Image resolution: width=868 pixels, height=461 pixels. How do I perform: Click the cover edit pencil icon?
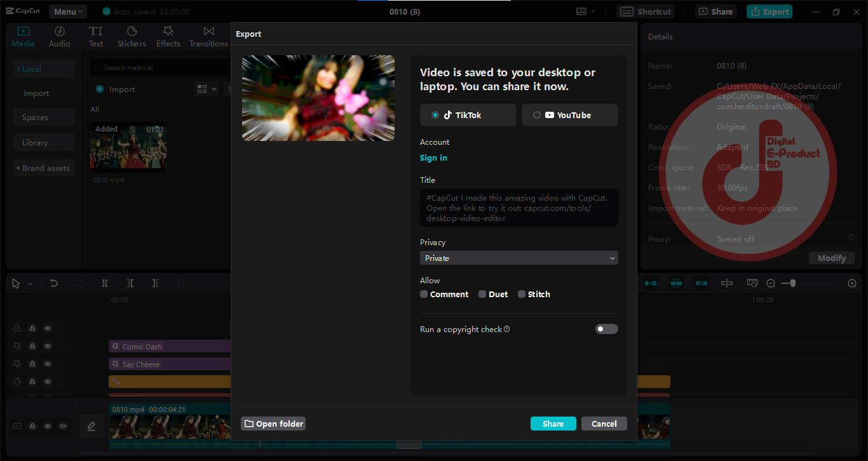(92, 426)
